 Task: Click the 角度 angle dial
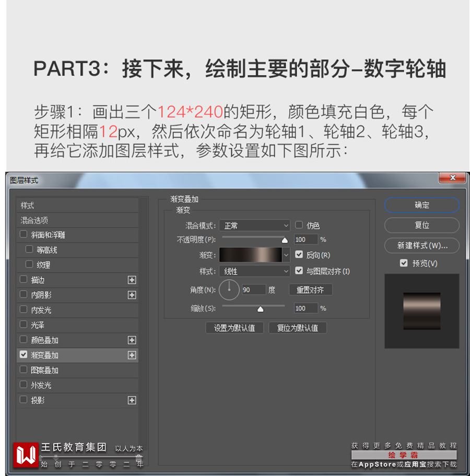229,290
